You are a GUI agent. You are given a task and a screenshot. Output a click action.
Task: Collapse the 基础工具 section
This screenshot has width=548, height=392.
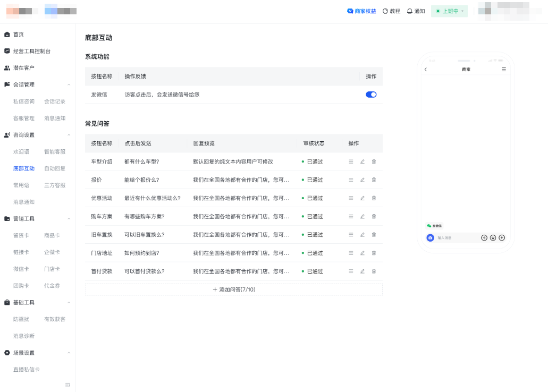pos(68,302)
